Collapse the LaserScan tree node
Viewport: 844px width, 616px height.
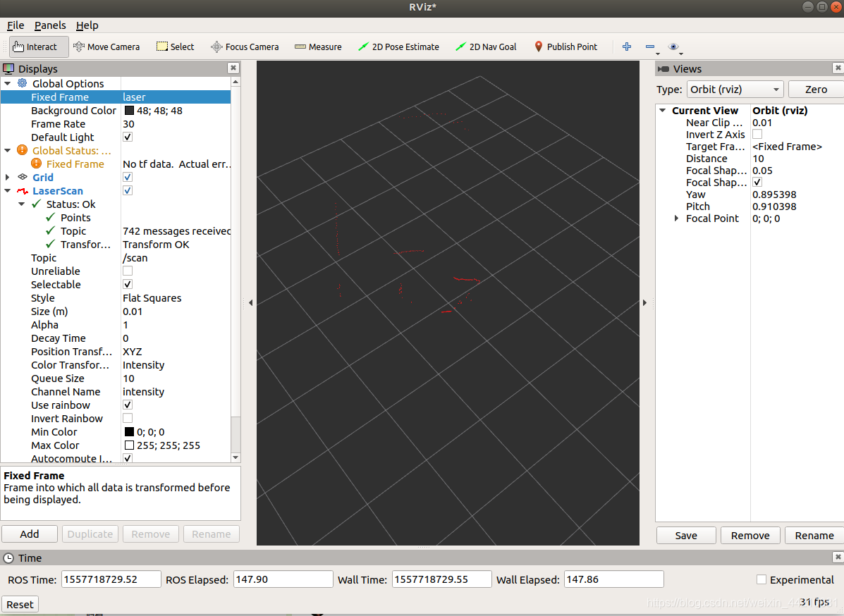point(8,190)
